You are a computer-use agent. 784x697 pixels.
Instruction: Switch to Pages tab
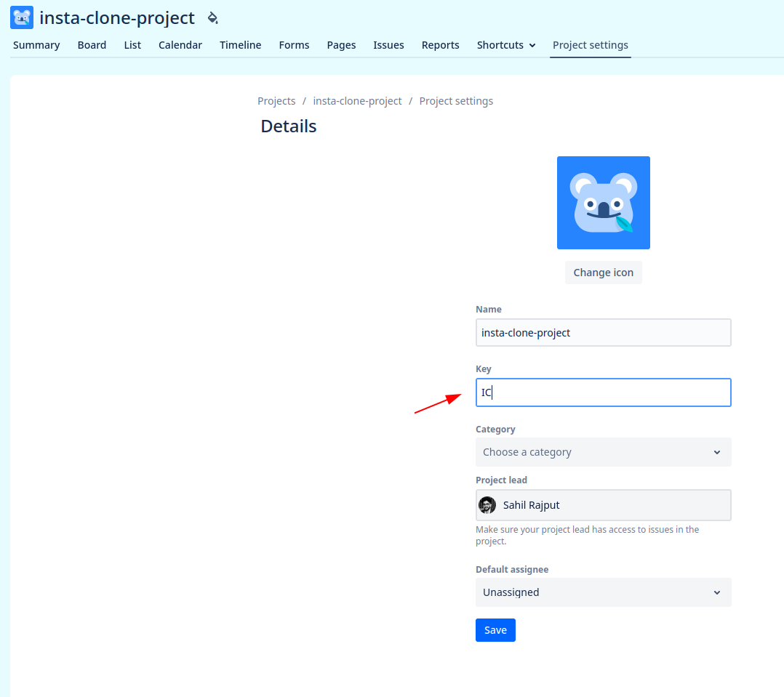coord(342,45)
